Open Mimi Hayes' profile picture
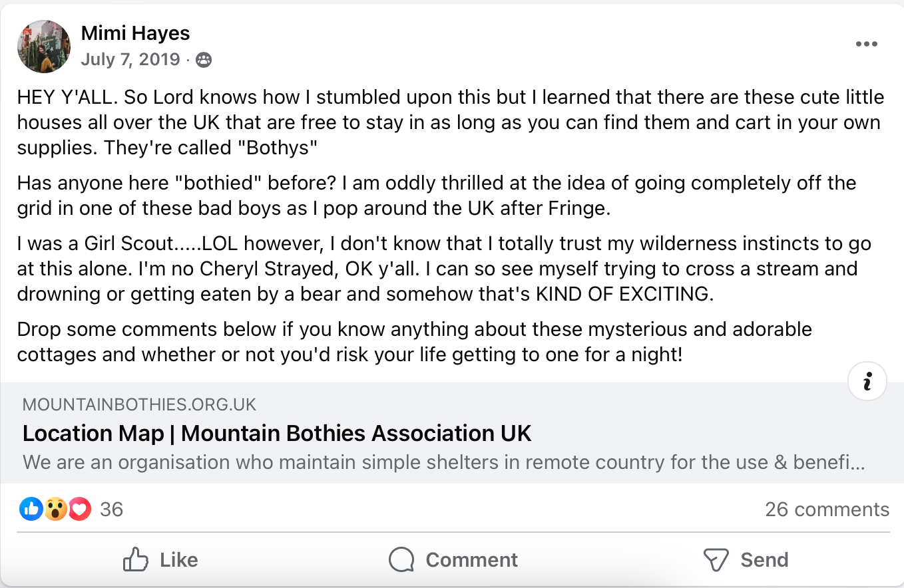This screenshot has width=904, height=588. tap(44, 47)
